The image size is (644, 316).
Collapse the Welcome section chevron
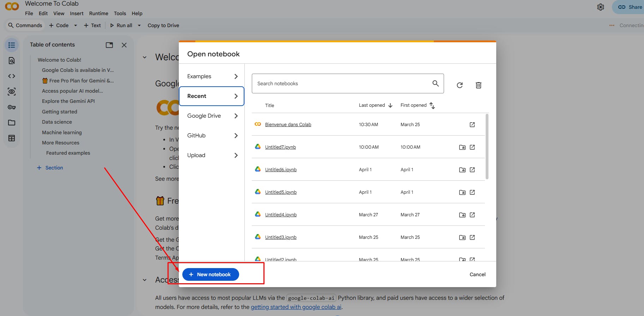[x=145, y=57]
